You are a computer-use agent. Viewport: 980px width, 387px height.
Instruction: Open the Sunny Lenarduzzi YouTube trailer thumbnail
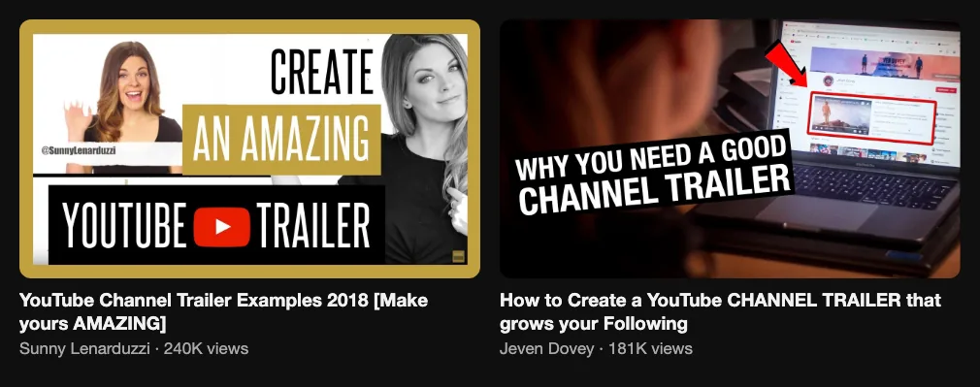coord(249,148)
